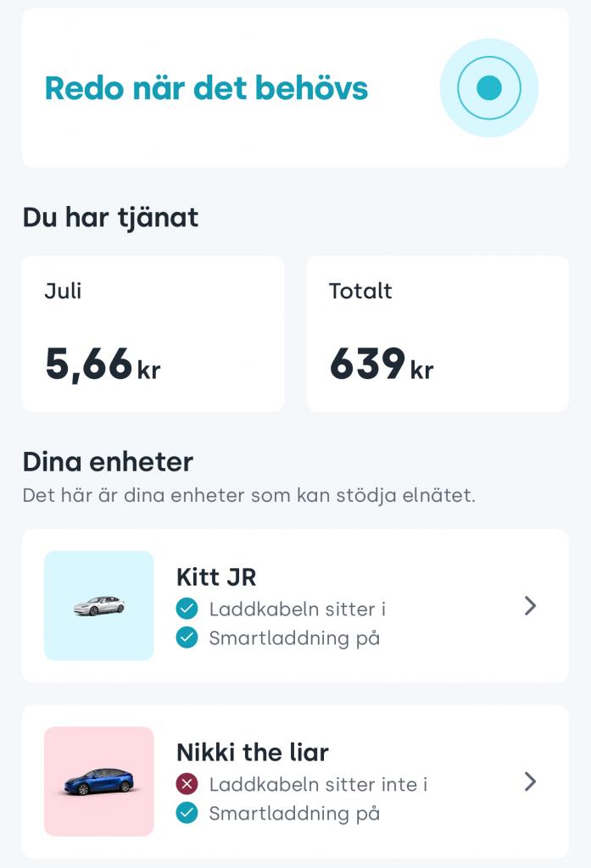The image size is (591, 868).
Task: Click the white car image for Kitt JR
Action: click(x=99, y=605)
